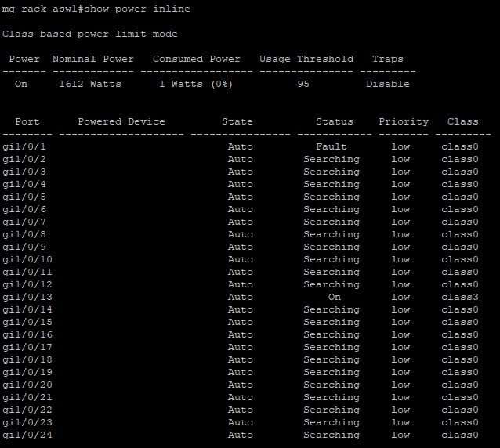This screenshot has width=500, height=448.
Task: Select port name gi1/0/21
Action: (27, 397)
